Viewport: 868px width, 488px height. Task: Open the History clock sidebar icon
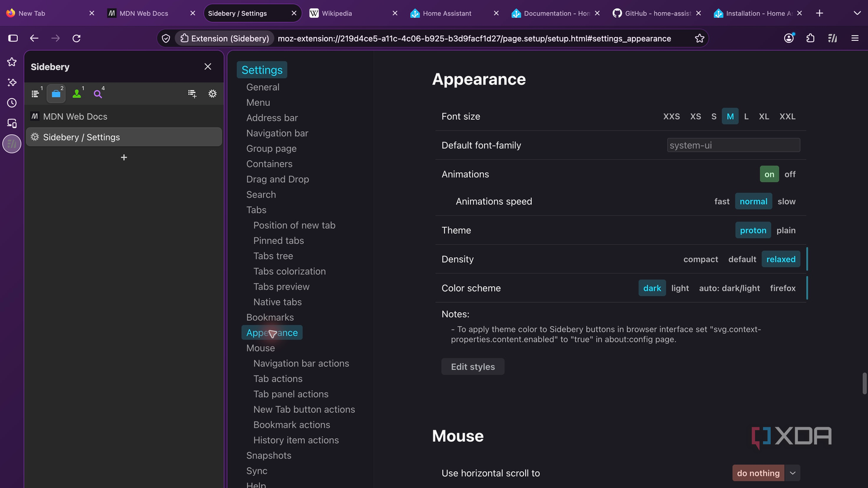coord(12,103)
